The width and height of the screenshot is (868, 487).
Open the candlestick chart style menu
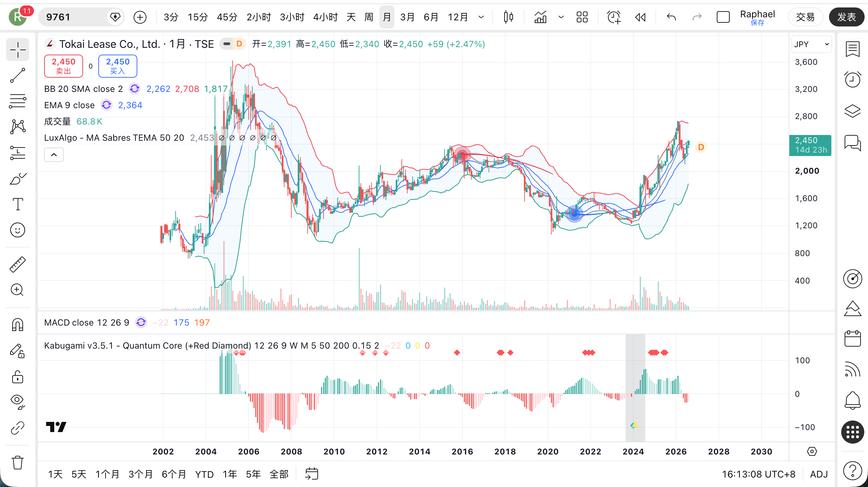(x=508, y=17)
